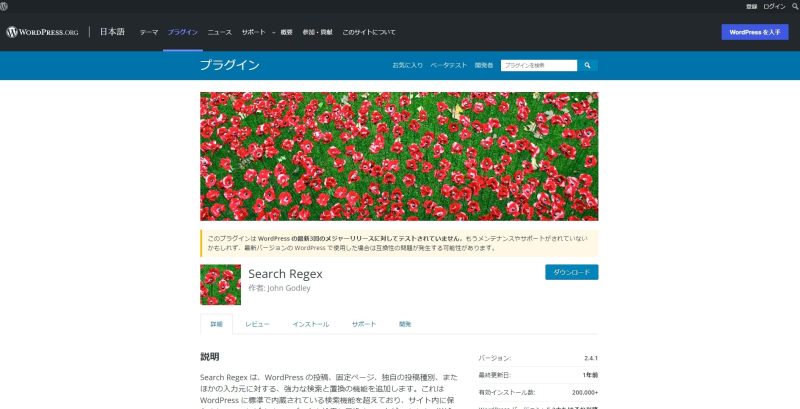Open このサイトについて menu item
This screenshot has height=409, width=800.
pyautogui.click(x=368, y=32)
